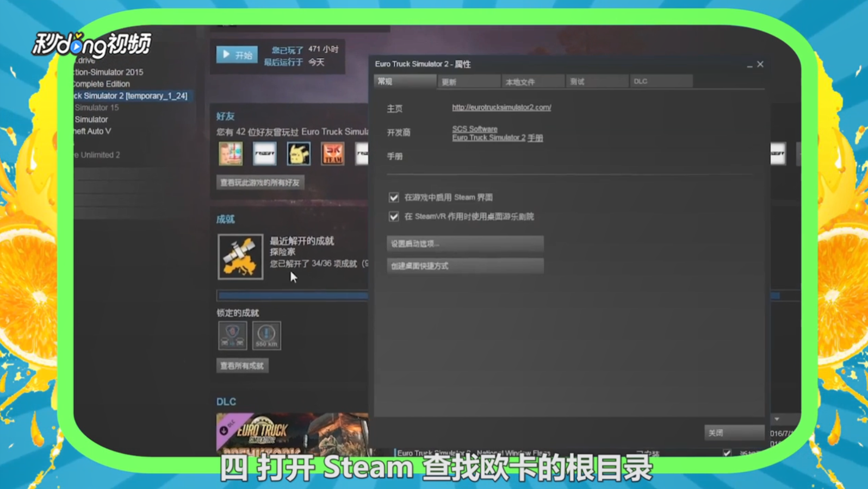Open the Euro Truck Simulator 2 手册 manual link
This screenshot has height=489, width=868.
pyautogui.click(x=498, y=138)
